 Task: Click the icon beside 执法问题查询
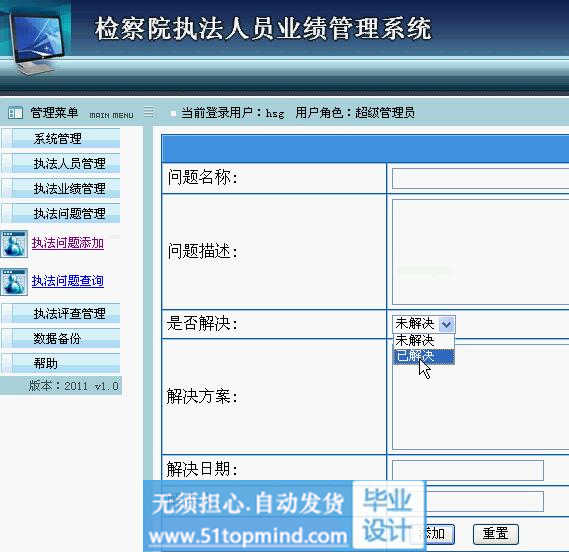[14, 282]
